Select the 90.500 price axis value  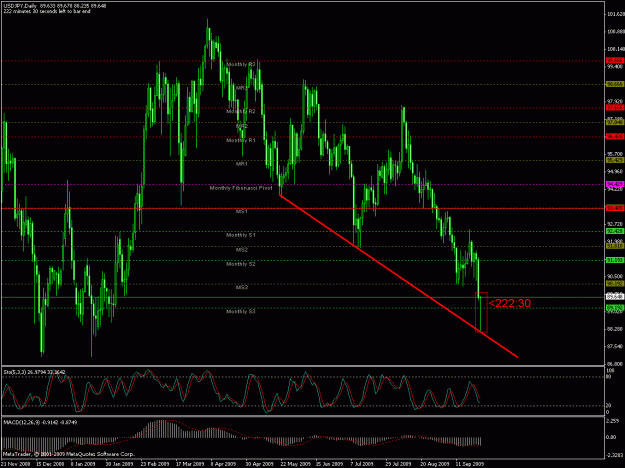click(616, 276)
